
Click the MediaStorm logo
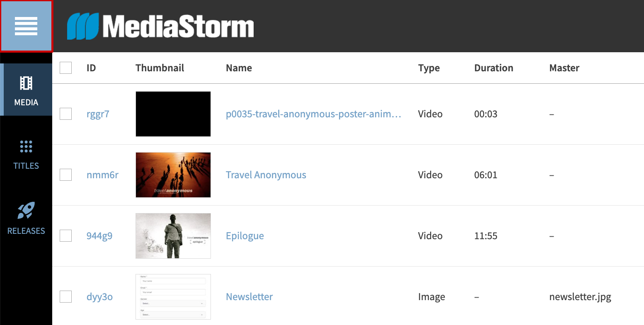pos(160,27)
